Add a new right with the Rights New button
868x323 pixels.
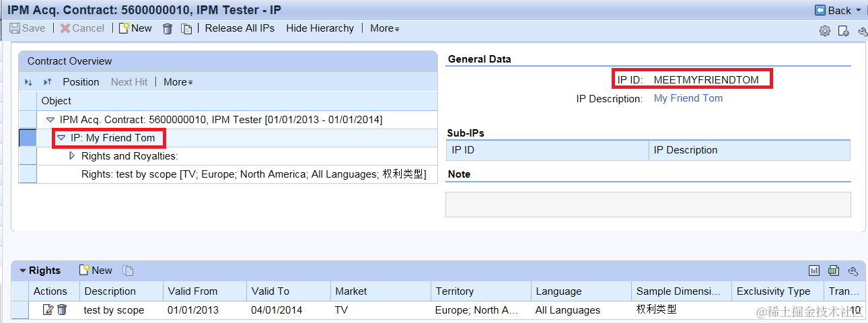96,271
